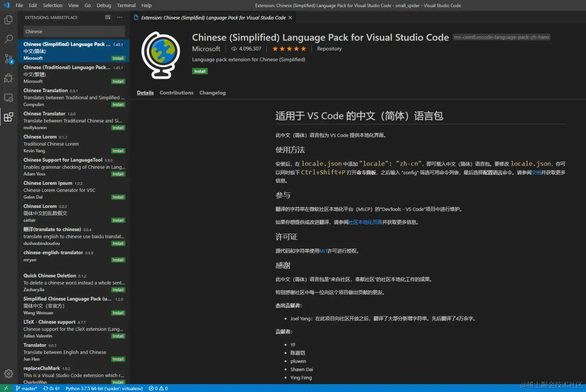This screenshot has height=392, width=586.
Task: Click the remote window indicator in status bar
Action: coord(6,388)
